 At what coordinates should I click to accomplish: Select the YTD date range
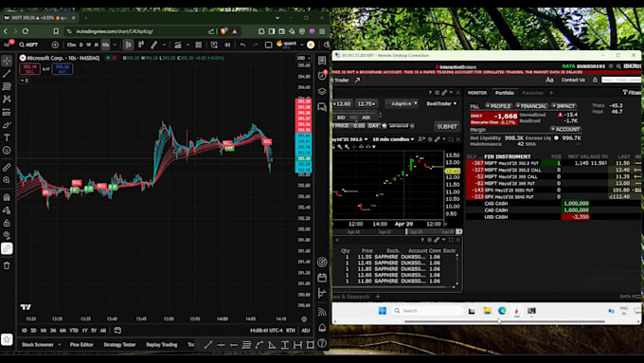pyautogui.click(x=74, y=330)
